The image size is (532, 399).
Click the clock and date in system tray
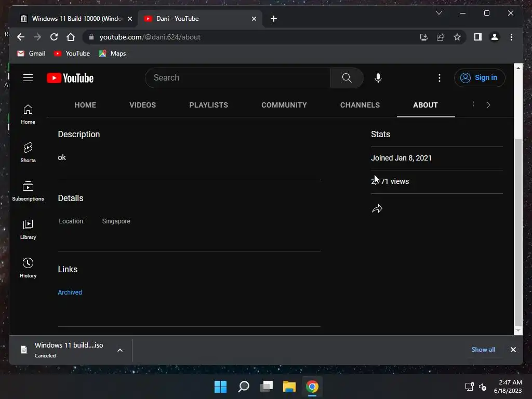508,387
